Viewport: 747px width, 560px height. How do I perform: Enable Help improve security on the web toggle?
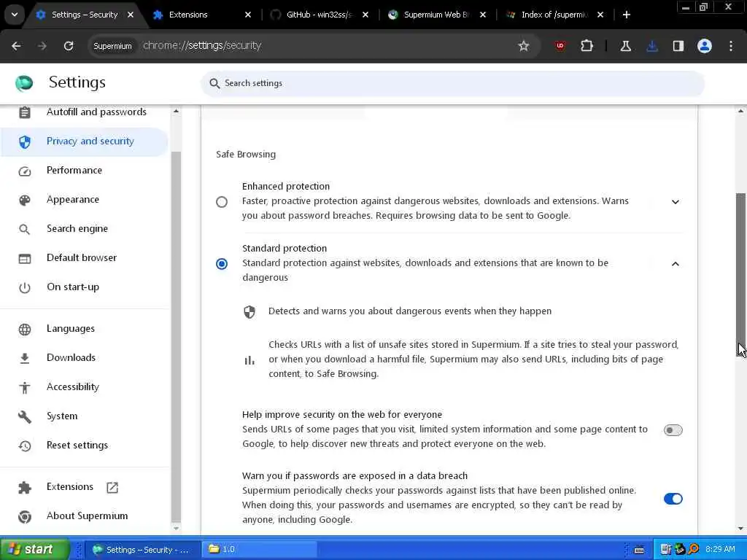click(x=673, y=430)
